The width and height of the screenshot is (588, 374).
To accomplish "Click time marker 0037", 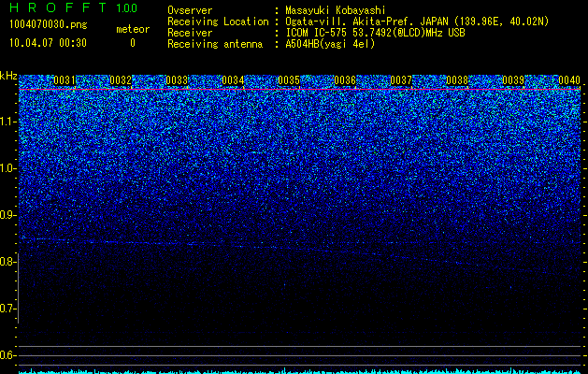I will pyautogui.click(x=401, y=80).
